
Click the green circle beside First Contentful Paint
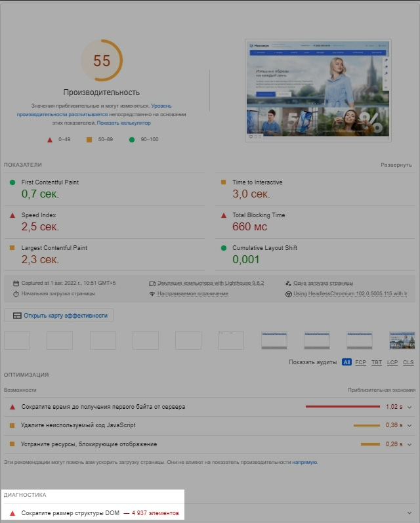point(12,182)
